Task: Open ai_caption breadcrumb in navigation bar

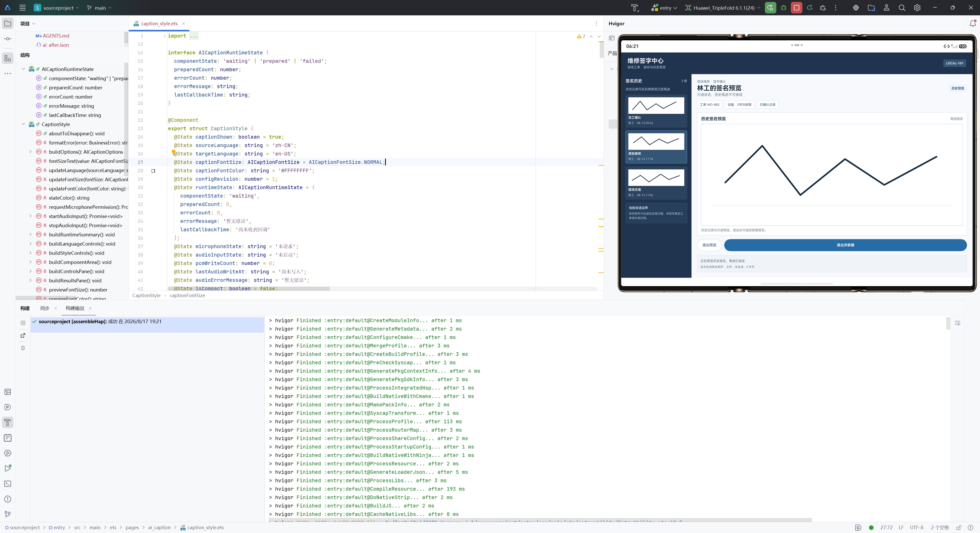Action: [x=160, y=527]
